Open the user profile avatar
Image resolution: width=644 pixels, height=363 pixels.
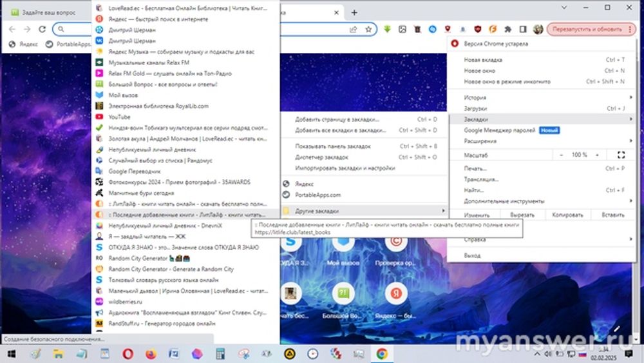point(538,29)
